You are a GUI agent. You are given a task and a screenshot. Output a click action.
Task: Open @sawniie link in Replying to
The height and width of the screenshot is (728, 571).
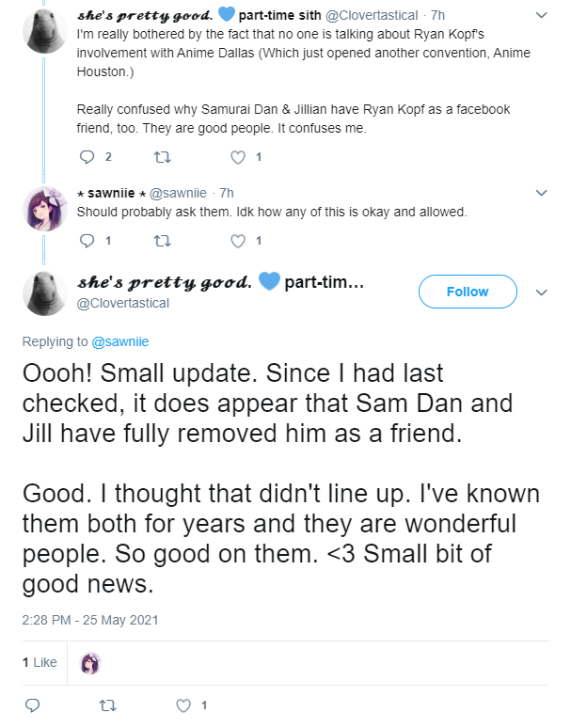pyautogui.click(x=120, y=341)
